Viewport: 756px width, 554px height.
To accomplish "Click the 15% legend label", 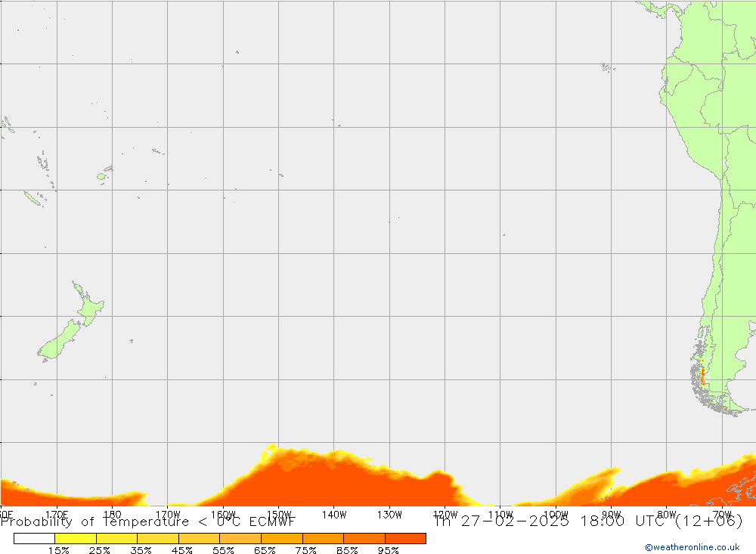I will (59, 550).
